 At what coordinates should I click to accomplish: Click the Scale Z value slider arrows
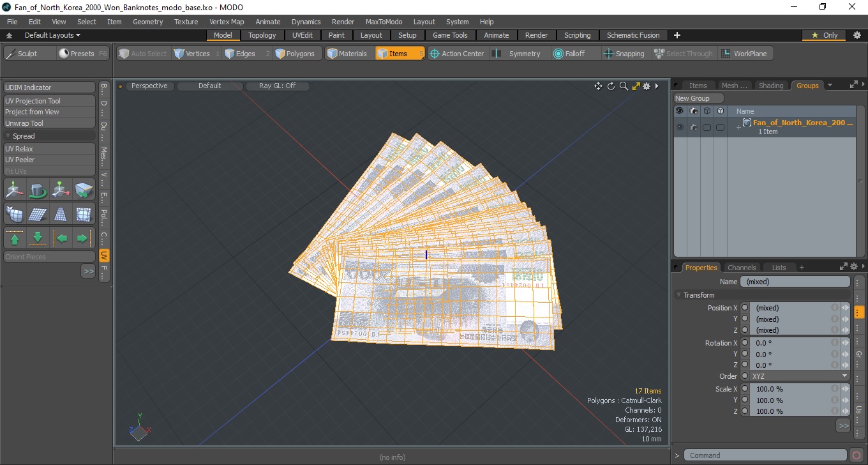click(x=846, y=411)
